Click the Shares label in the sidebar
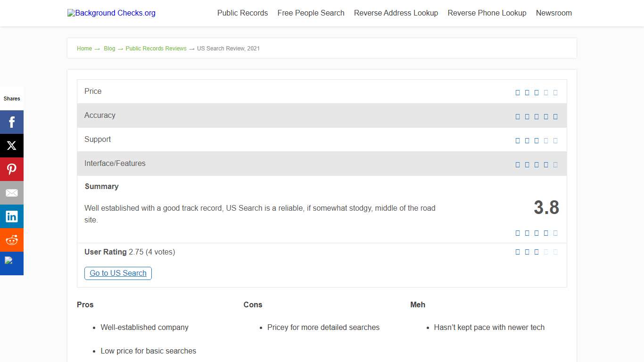644x362 pixels. [x=12, y=99]
